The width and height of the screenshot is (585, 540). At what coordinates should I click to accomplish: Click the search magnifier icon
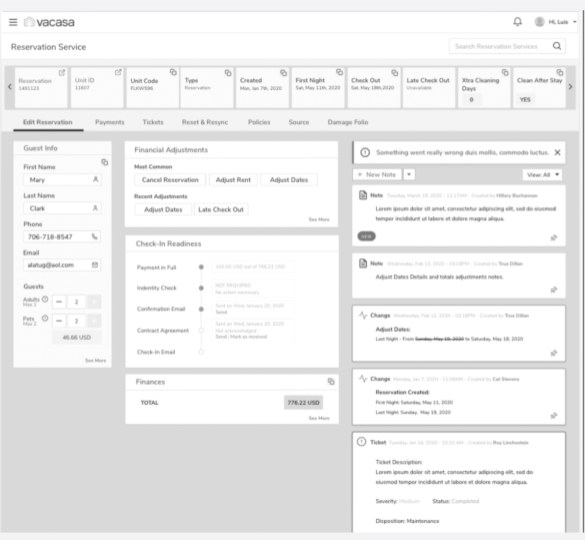[557, 46]
